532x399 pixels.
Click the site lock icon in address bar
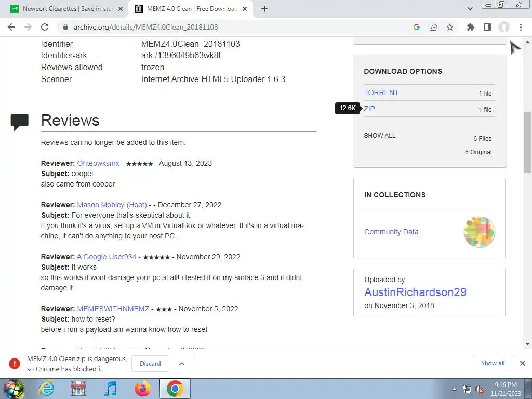click(x=65, y=27)
